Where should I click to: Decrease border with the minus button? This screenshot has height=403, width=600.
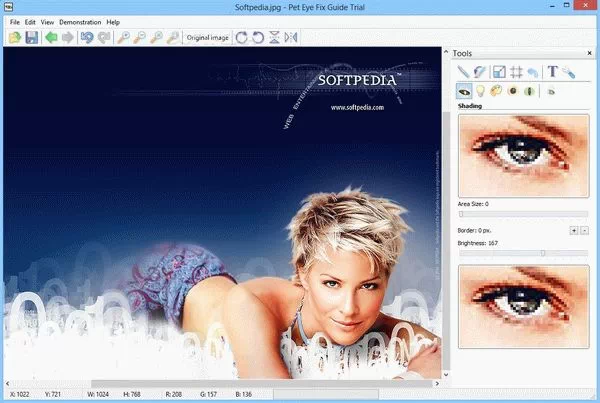point(585,230)
